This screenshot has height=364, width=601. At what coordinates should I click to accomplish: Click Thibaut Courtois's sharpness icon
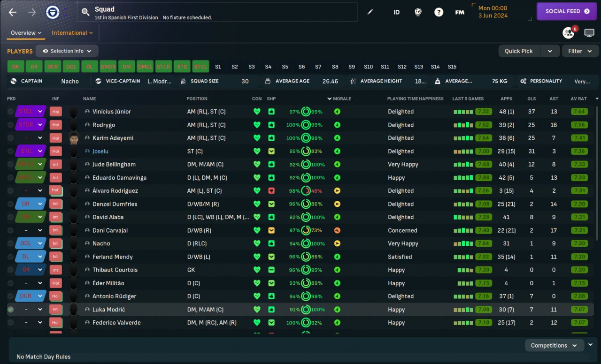tap(271, 270)
